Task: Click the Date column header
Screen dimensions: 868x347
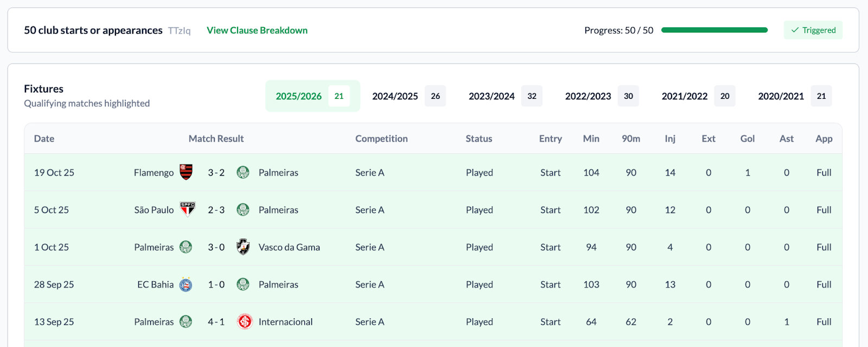Action: coord(44,138)
